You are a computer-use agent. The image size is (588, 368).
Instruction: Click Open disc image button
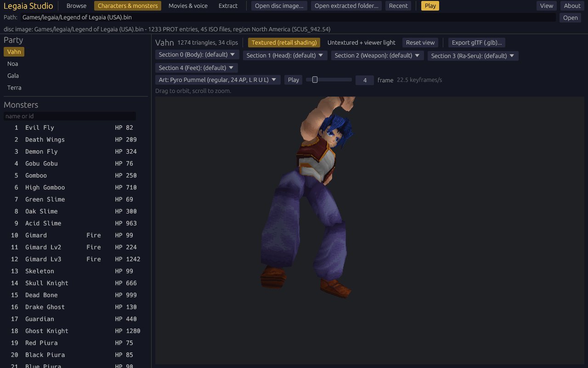coord(279,6)
